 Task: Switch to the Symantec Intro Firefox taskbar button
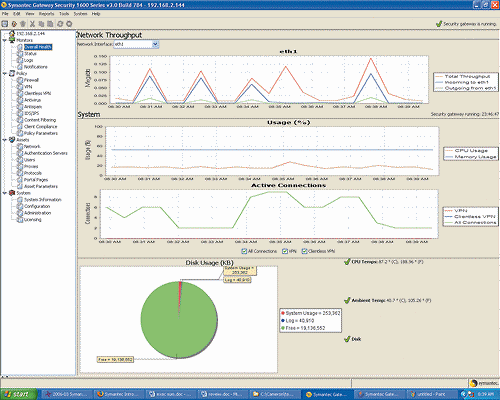coord(119,394)
